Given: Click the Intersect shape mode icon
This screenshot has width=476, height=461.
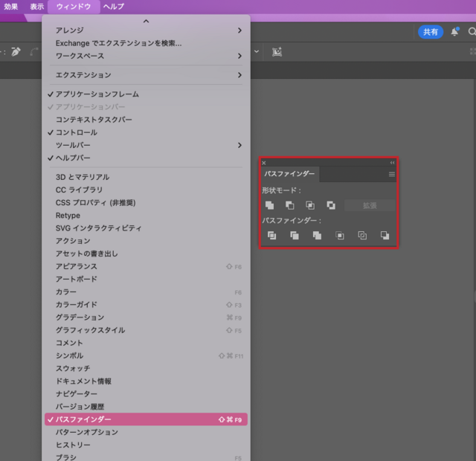Looking at the screenshot, I should pyautogui.click(x=310, y=205).
